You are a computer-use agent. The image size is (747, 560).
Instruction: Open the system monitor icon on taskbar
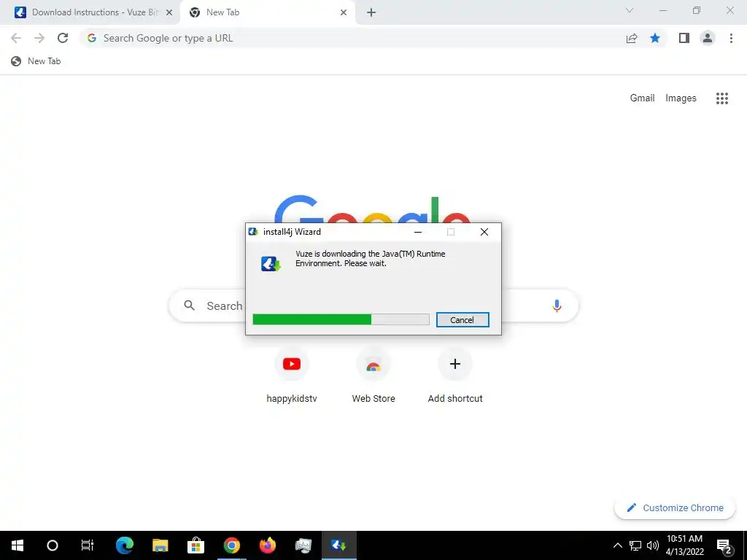click(303, 545)
